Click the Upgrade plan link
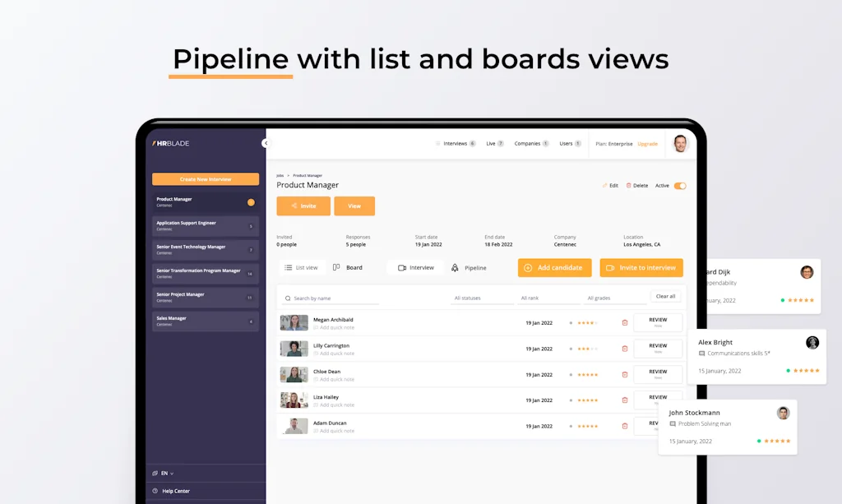 (647, 144)
